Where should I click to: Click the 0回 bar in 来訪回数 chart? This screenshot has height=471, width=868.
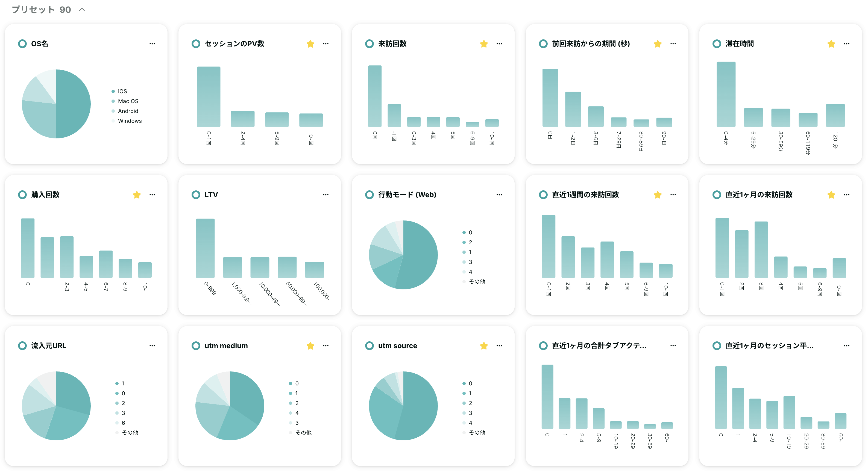tap(375, 96)
